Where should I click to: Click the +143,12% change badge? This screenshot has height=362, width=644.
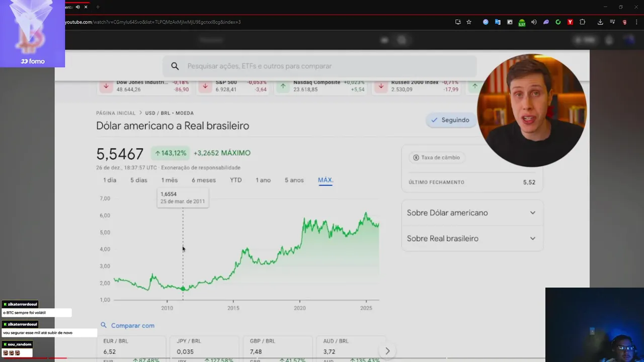click(171, 153)
